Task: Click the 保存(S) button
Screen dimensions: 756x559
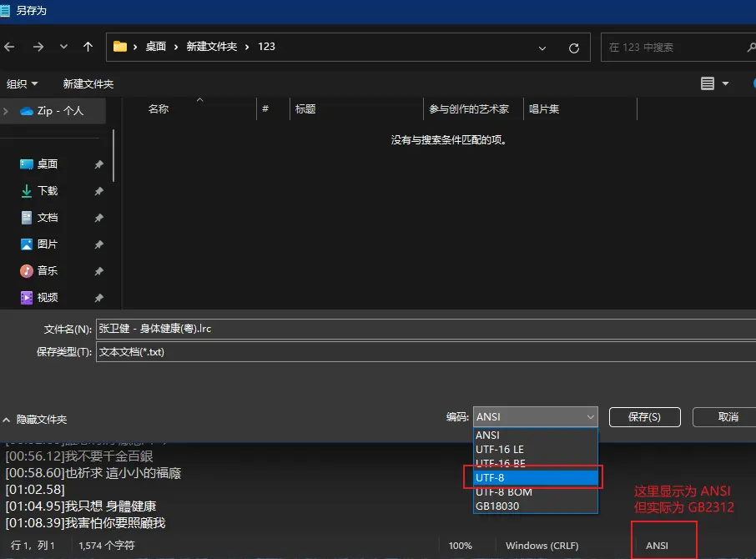Action: (644, 416)
